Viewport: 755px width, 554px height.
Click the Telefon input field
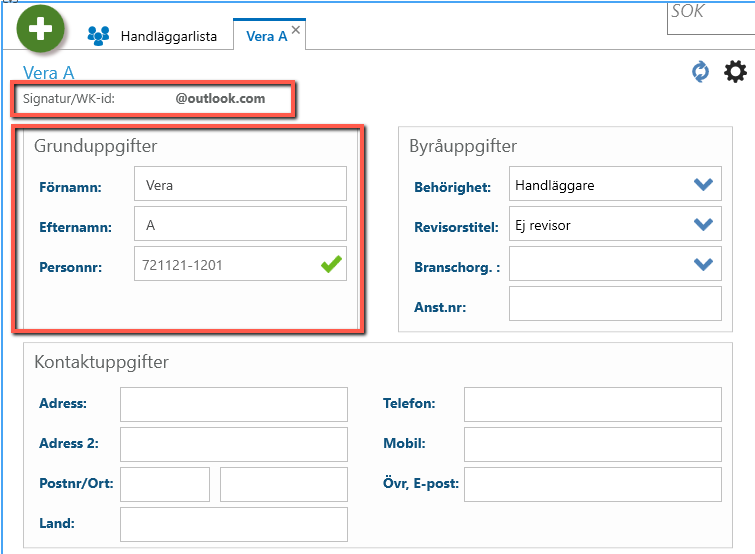[593, 404]
